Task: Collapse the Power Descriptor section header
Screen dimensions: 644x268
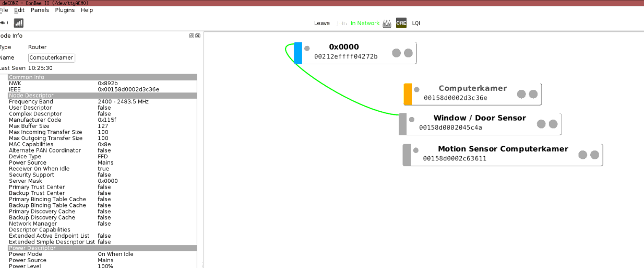Action: pyautogui.click(x=102, y=248)
